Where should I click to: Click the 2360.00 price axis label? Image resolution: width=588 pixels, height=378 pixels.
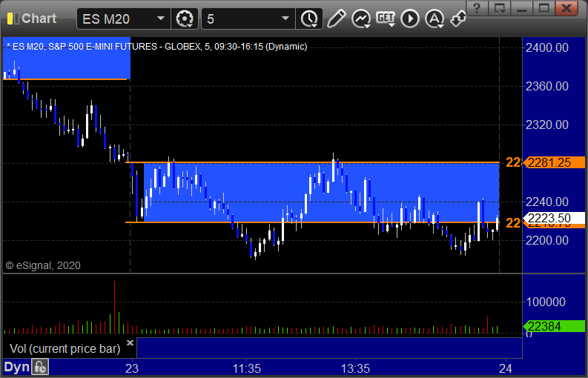[x=546, y=86]
